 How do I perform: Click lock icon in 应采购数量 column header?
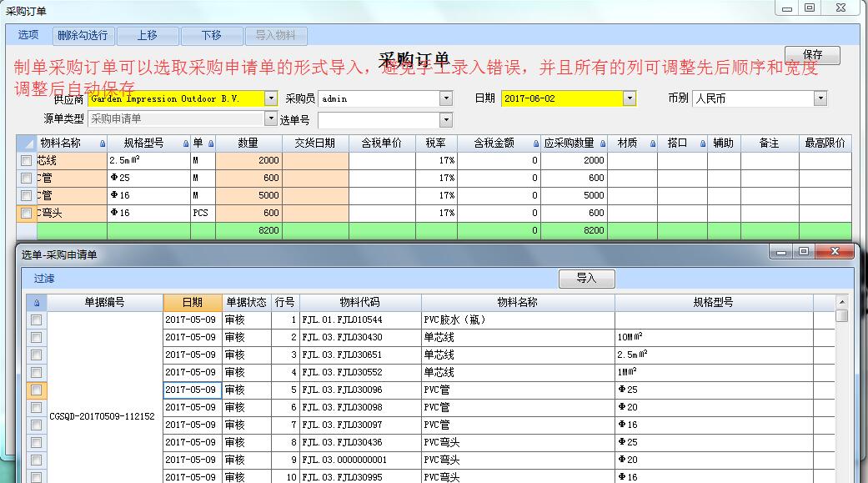pos(603,143)
